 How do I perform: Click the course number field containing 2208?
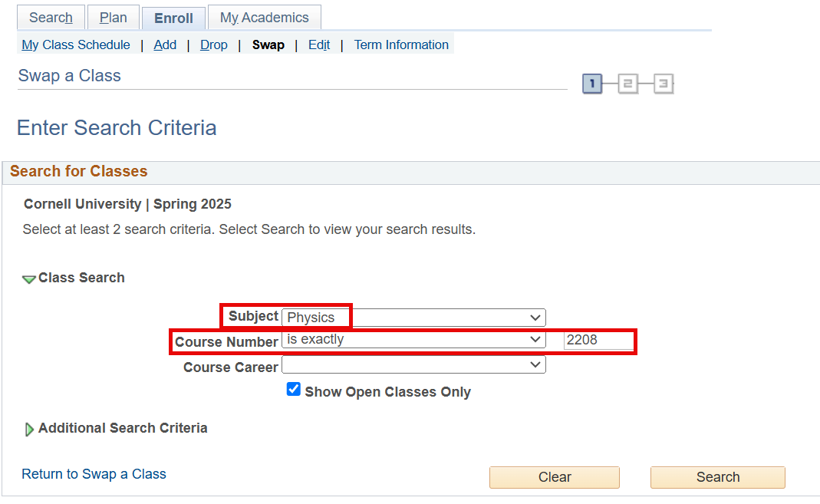point(598,341)
